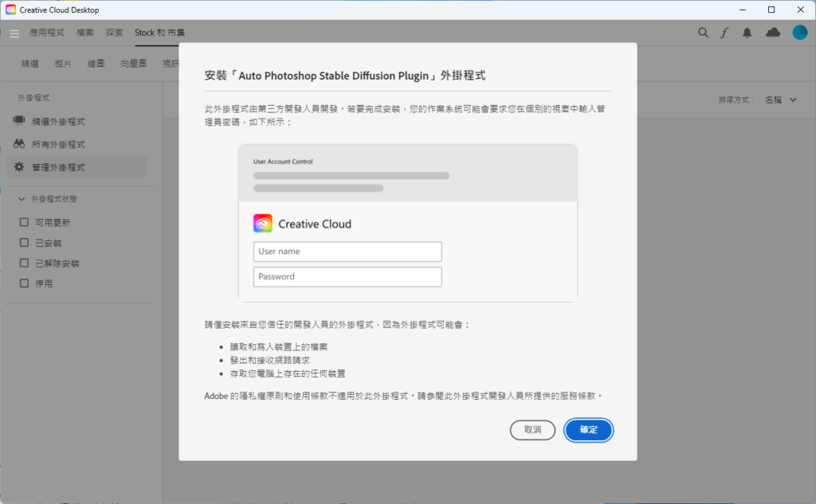Click the 外掛程式 sidebar heading
This screenshot has width=816, height=504.
tap(33, 98)
